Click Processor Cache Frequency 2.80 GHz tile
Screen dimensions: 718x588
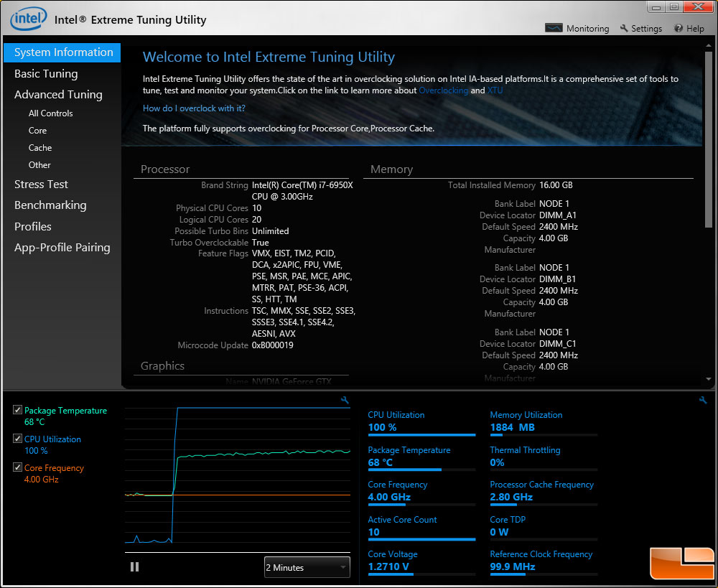click(x=544, y=493)
